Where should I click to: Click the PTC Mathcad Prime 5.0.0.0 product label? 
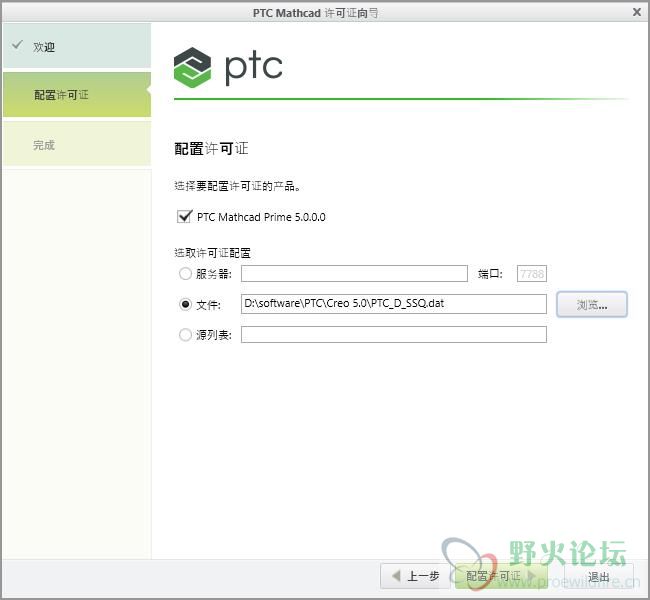pos(261,217)
